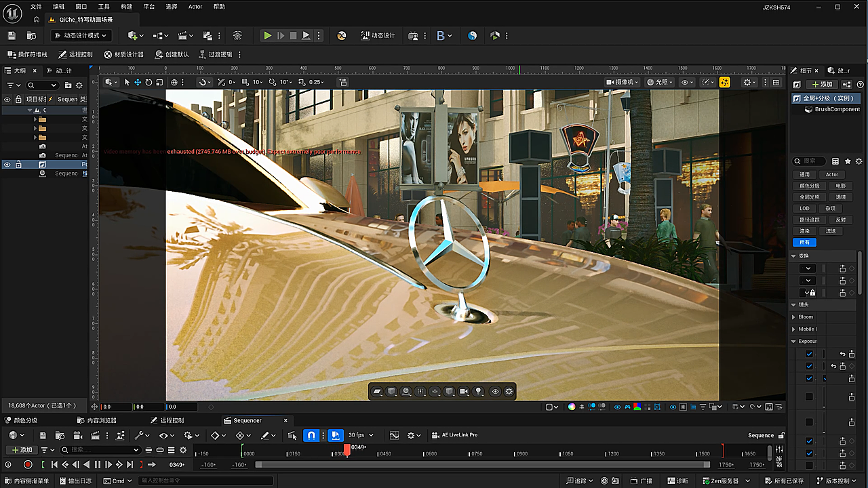This screenshot has height=488, width=868.
Task: Click the 输入控制台命令 console input field
Action: (x=205, y=481)
